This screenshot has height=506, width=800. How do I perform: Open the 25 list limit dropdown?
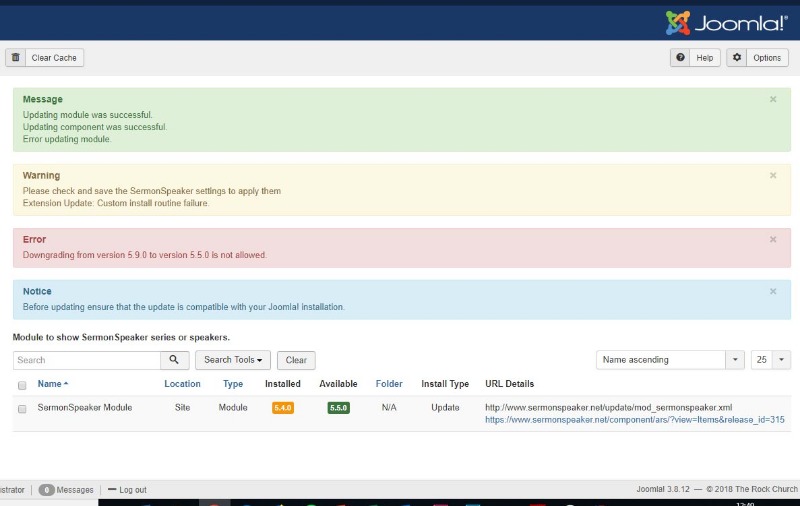click(770, 360)
